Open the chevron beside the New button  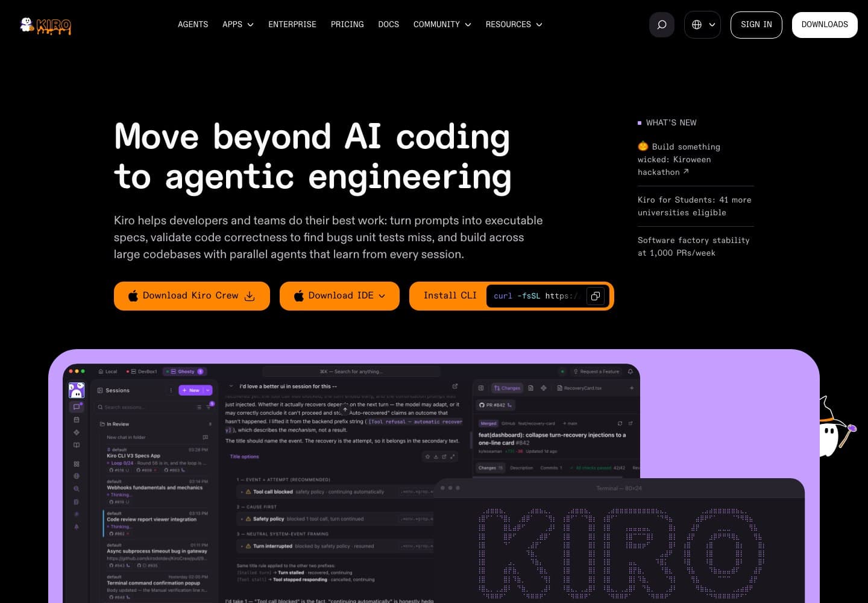click(208, 390)
